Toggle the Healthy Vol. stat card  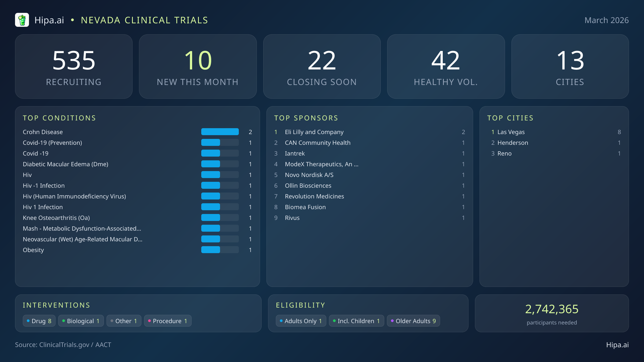[x=446, y=66]
